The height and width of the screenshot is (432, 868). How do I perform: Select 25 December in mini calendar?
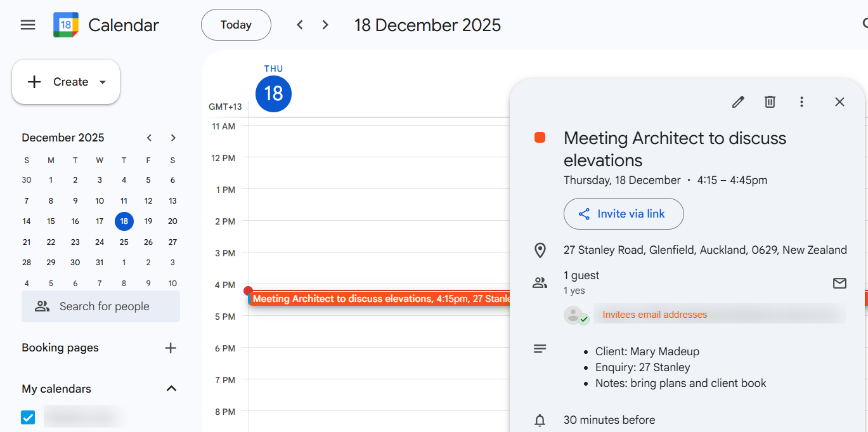click(x=124, y=242)
